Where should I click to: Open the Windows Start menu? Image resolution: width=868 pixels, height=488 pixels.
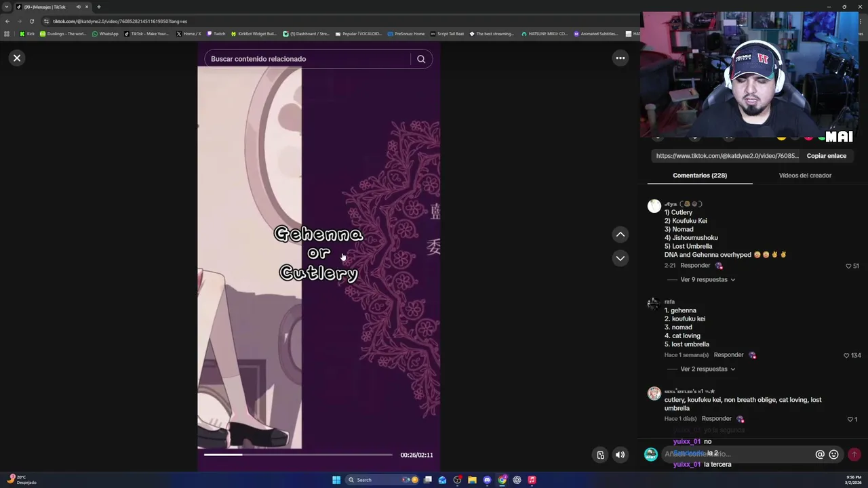coord(336,480)
